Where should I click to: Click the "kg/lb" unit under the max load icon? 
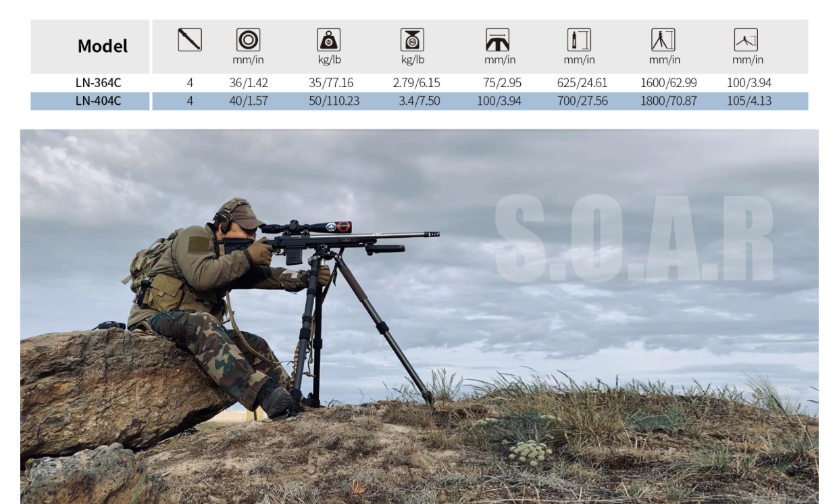point(328,59)
